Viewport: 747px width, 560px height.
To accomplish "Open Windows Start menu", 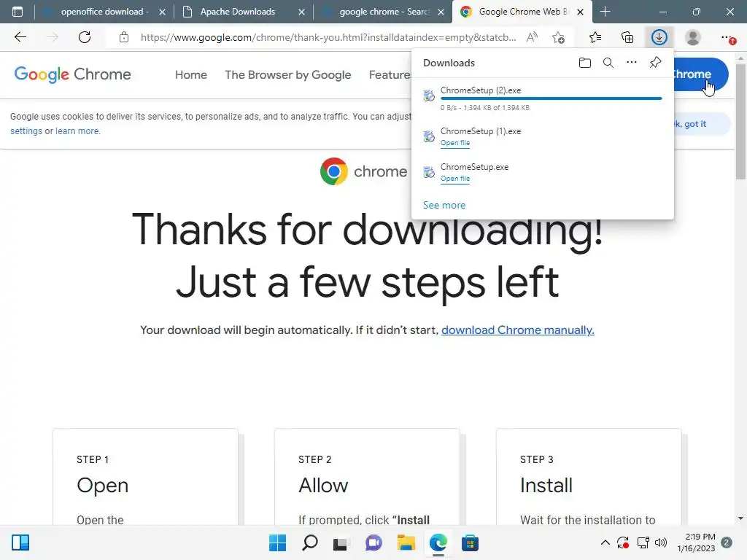I will tap(277, 542).
